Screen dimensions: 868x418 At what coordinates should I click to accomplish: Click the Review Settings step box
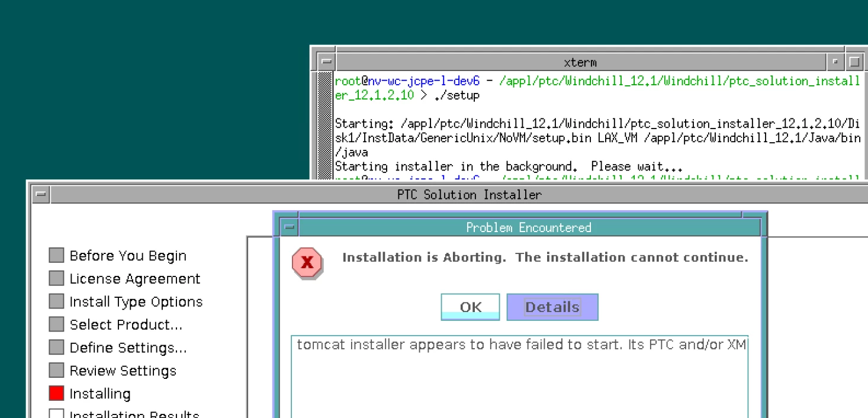click(56, 371)
